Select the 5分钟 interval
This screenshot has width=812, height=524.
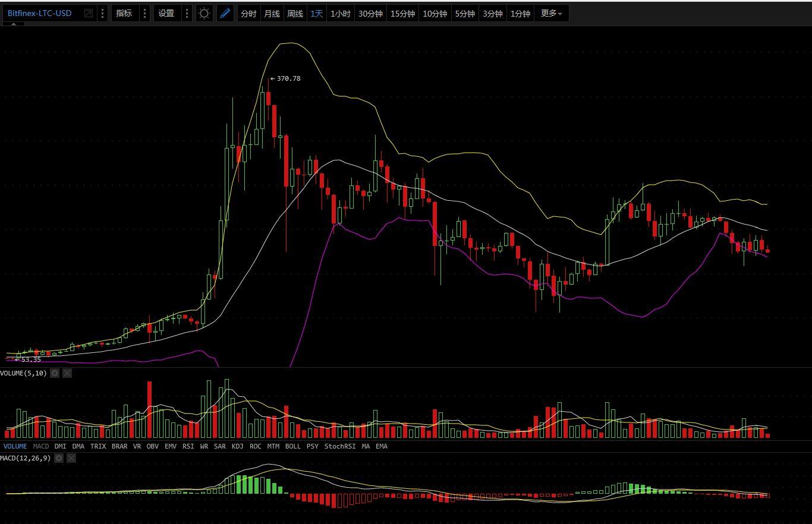point(465,13)
